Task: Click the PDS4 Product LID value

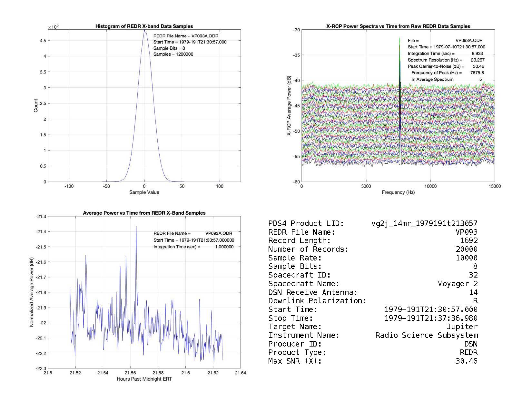Action: 424,223
